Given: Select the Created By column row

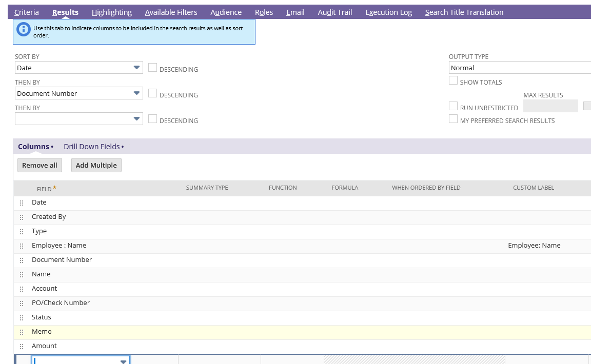Looking at the screenshot, I should [302, 217].
